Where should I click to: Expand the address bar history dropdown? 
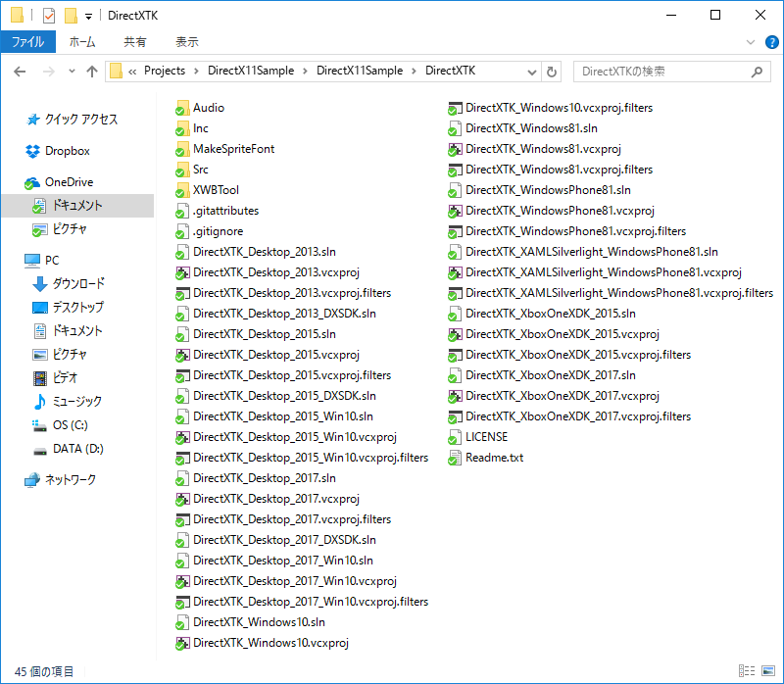coord(532,72)
